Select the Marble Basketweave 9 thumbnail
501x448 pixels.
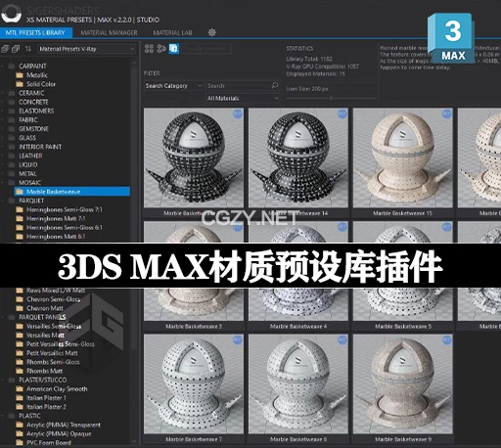click(x=403, y=383)
